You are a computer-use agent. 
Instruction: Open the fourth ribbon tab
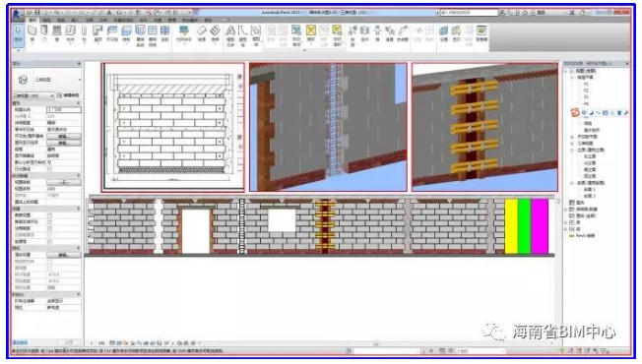coord(76,20)
